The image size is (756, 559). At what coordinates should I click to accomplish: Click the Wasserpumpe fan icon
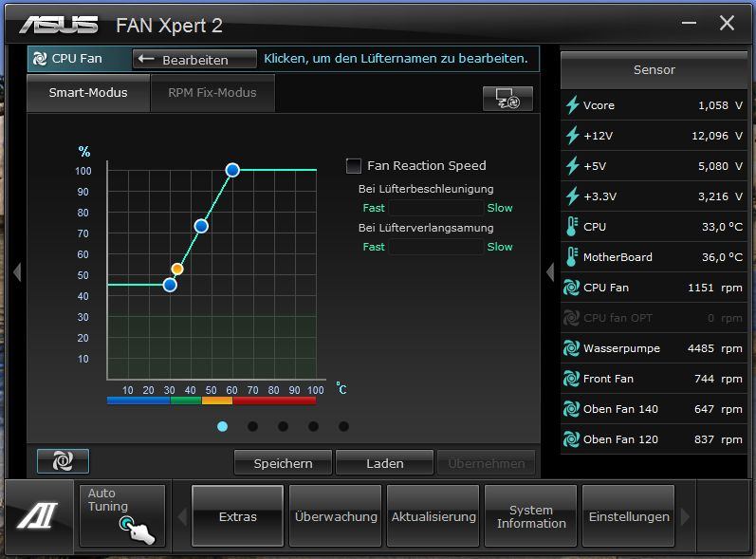[571, 348]
